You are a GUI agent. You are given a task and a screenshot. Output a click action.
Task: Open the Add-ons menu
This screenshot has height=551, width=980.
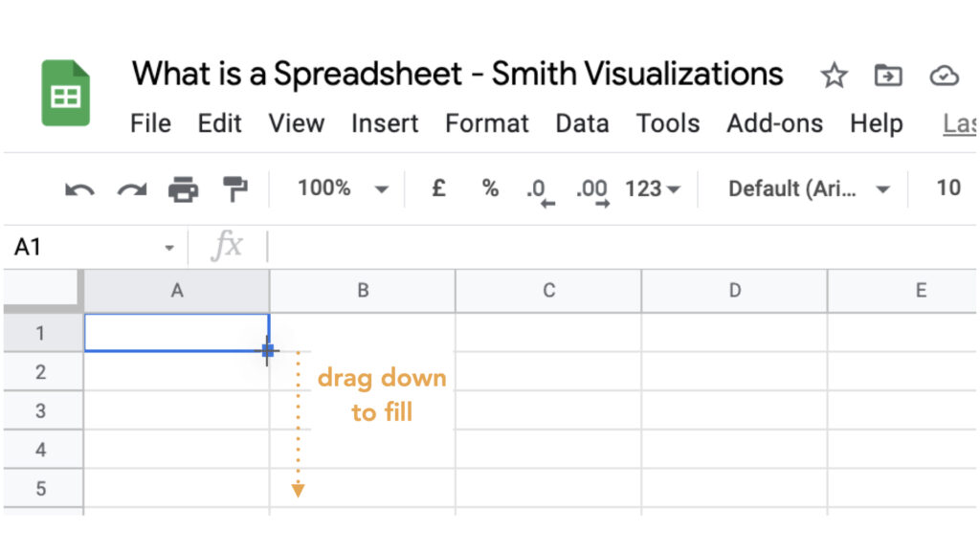(774, 123)
